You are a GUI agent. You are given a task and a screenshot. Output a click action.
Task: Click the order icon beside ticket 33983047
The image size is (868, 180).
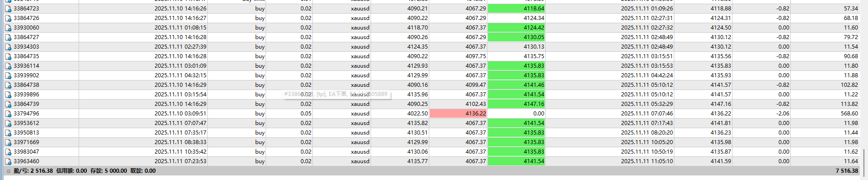point(8,152)
